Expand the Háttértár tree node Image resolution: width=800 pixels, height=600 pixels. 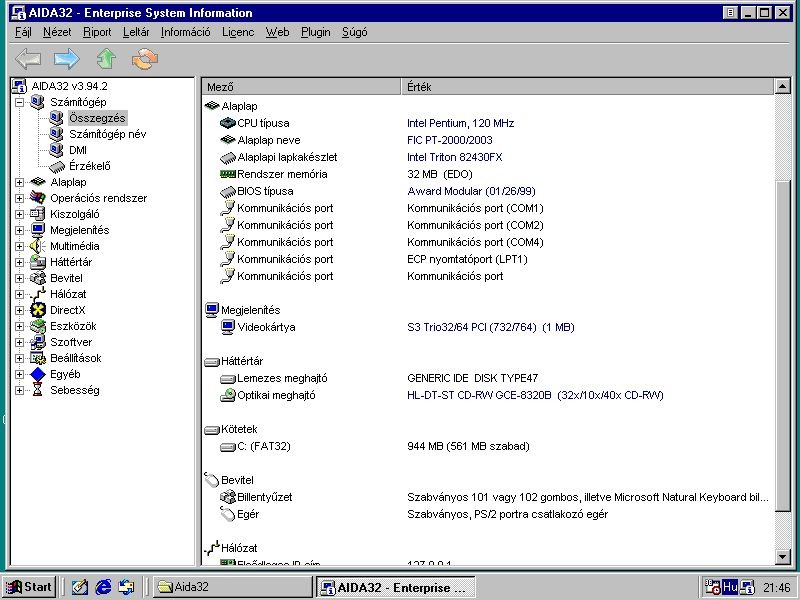19,262
